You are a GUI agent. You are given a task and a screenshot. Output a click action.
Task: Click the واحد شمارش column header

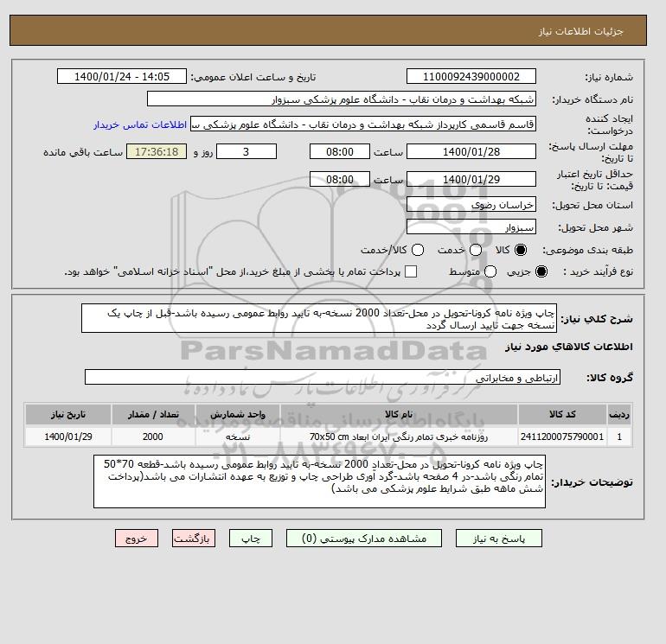(238, 414)
